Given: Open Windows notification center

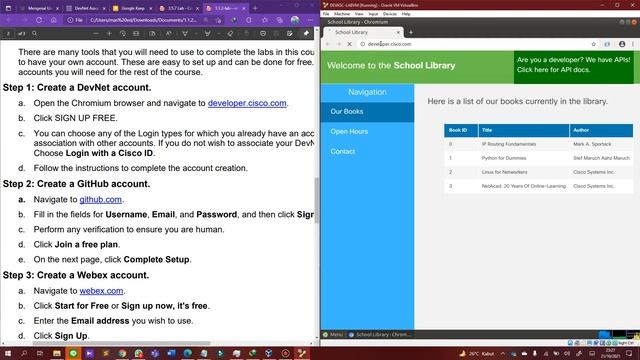Looking at the screenshot, I should click(629, 353).
